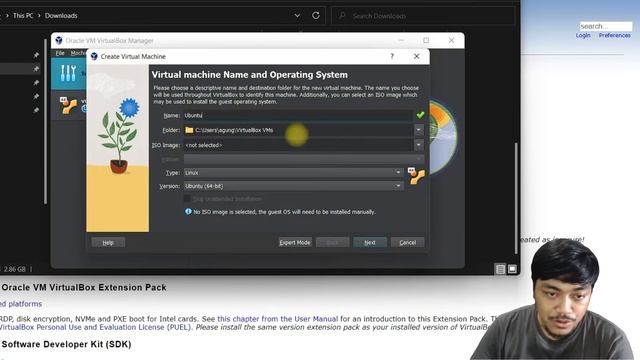The width and height of the screenshot is (640, 360).
Task: Click the '<not selected>' ISO Image field
Action: tap(298, 145)
